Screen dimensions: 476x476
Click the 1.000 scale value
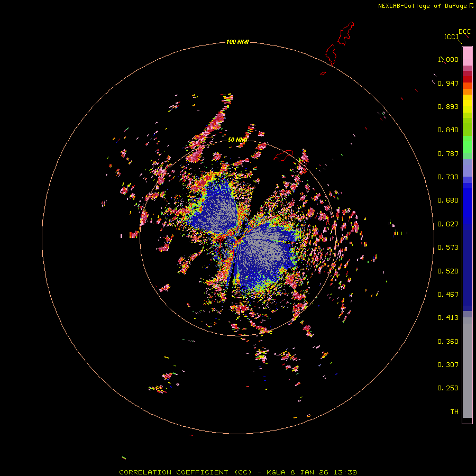tap(448, 59)
